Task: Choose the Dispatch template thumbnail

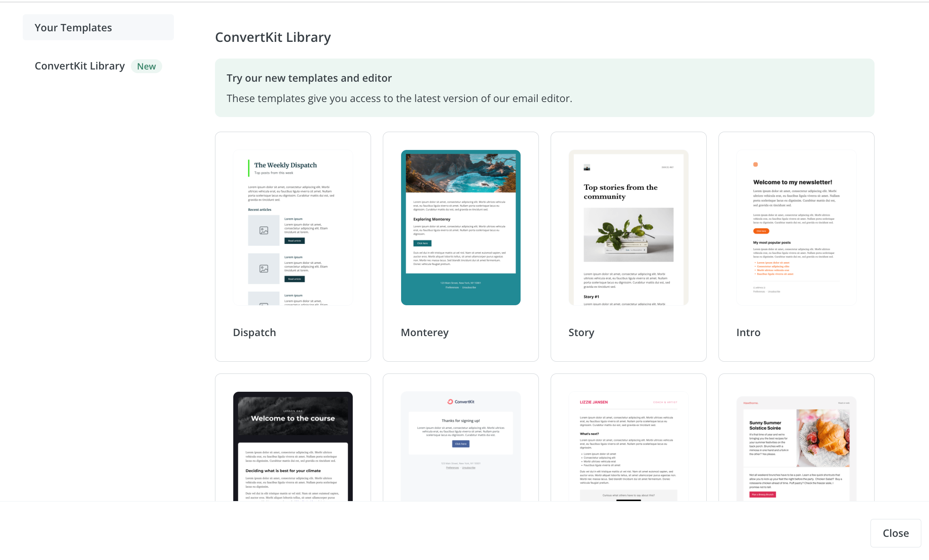Action: coord(293,228)
